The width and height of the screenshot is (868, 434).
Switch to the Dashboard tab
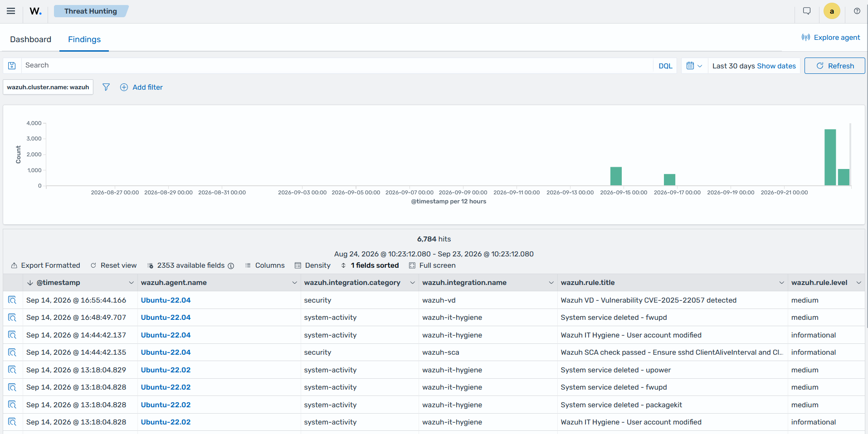click(x=31, y=39)
